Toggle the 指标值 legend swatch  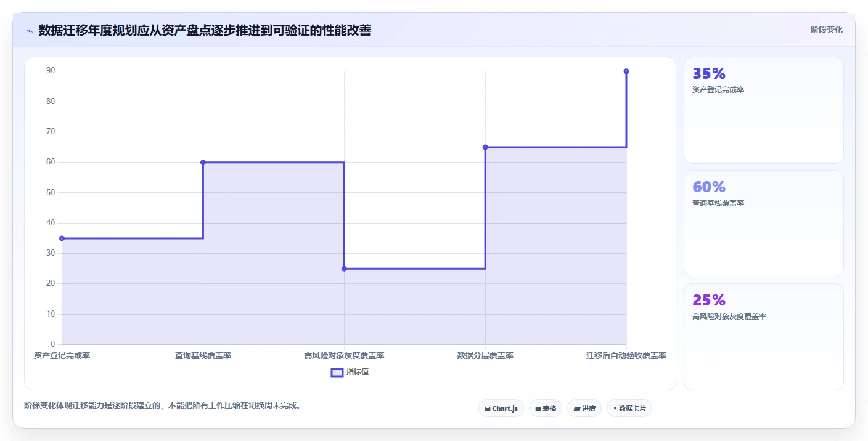point(337,372)
